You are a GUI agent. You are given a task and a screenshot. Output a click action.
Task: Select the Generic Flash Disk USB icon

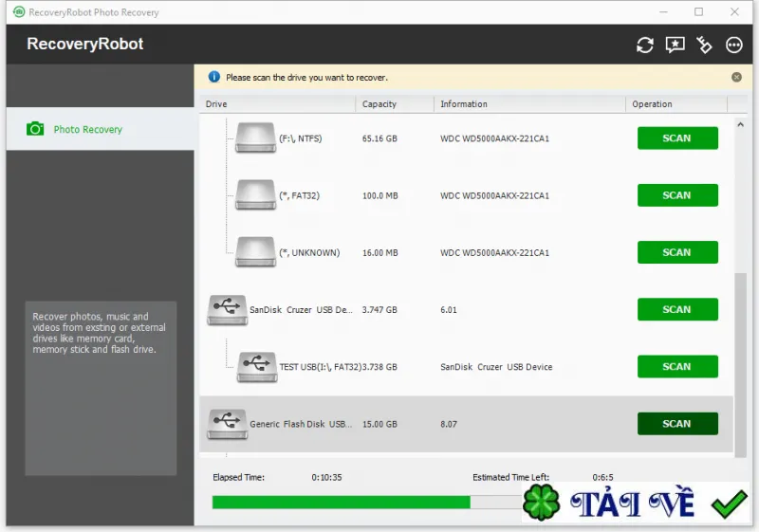tap(227, 424)
